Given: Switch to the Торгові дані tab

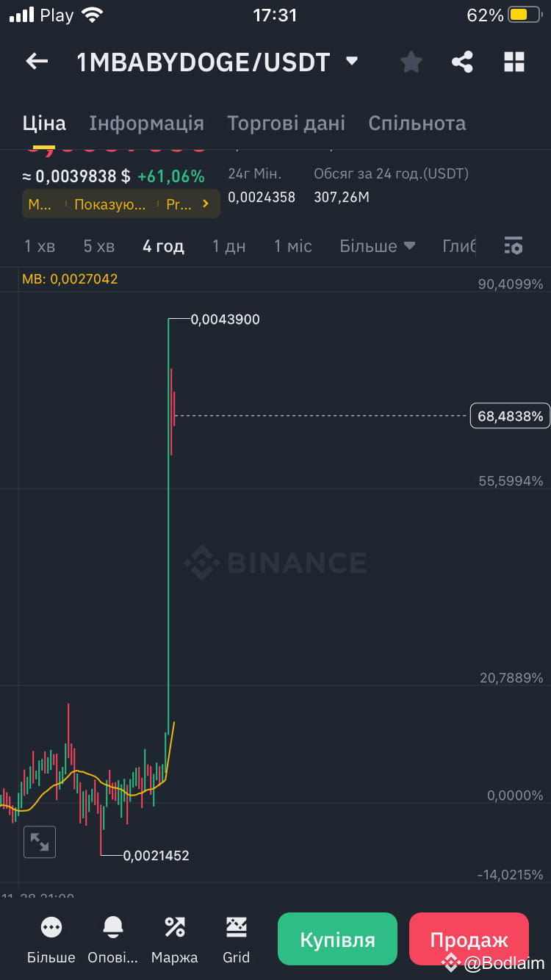Looking at the screenshot, I should 286,123.
